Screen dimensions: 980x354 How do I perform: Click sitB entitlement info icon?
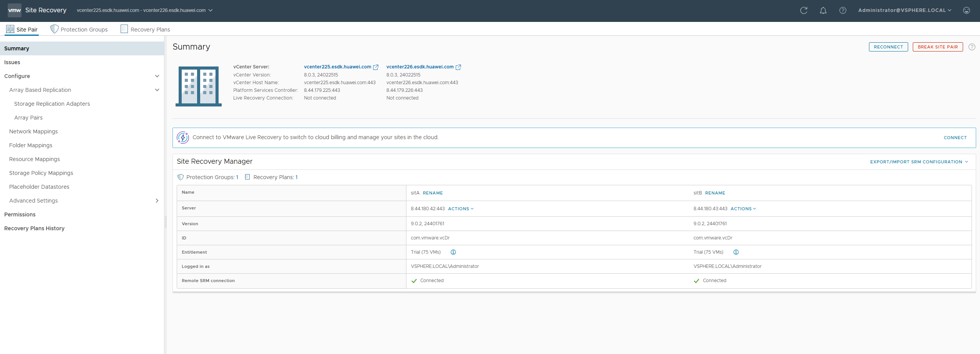coord(736,252)
